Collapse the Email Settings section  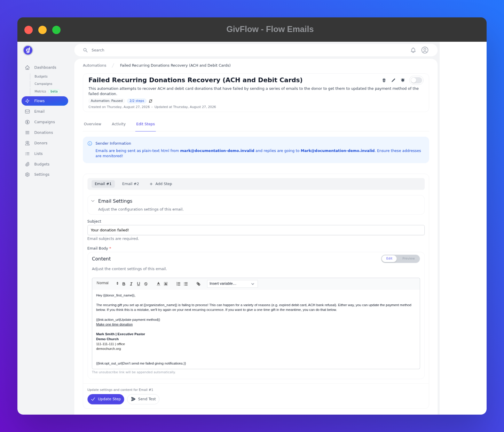[93, 201]
